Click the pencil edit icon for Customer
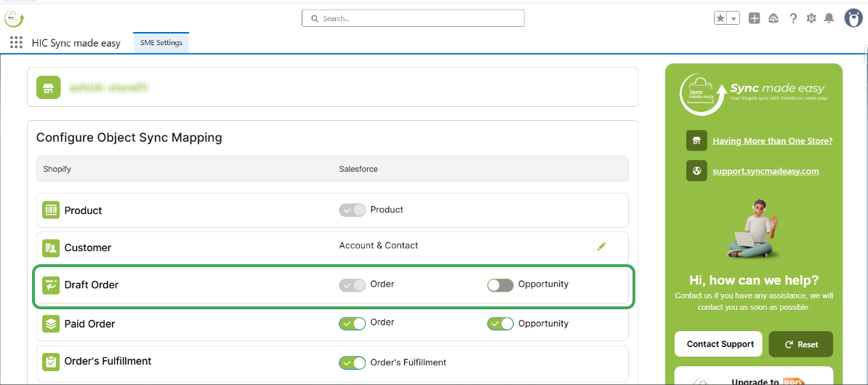The image size is (868, 385). tap(601, 247)
